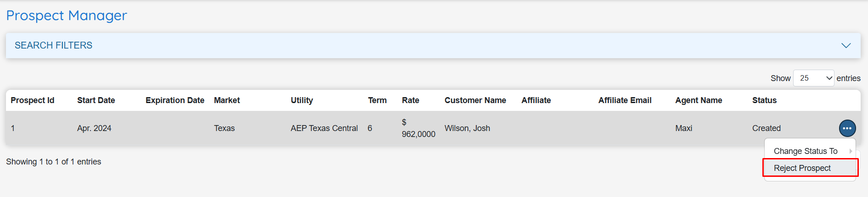Sort table by Market column
Screen dimensions: 868x197
click(227, 100)
